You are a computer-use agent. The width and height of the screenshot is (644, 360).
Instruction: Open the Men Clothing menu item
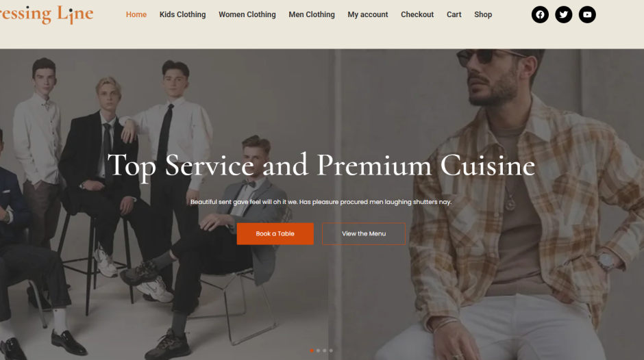pyautogui.click(x=312, y=14)
